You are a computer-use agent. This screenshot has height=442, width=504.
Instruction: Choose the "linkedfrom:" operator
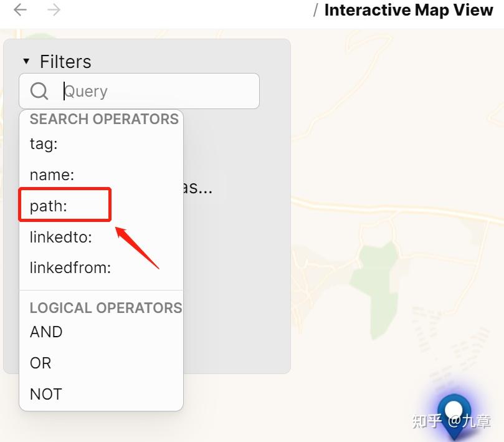pos(70,268)
